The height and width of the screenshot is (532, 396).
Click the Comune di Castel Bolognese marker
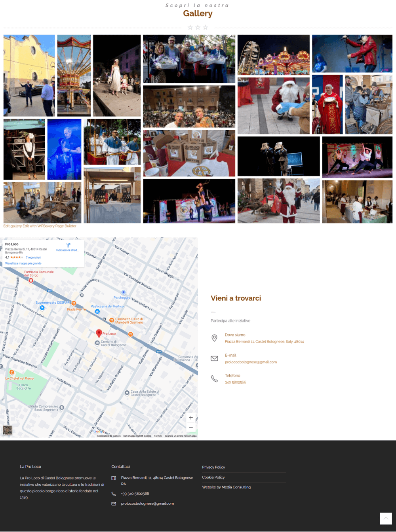click(x=97, y=343)
